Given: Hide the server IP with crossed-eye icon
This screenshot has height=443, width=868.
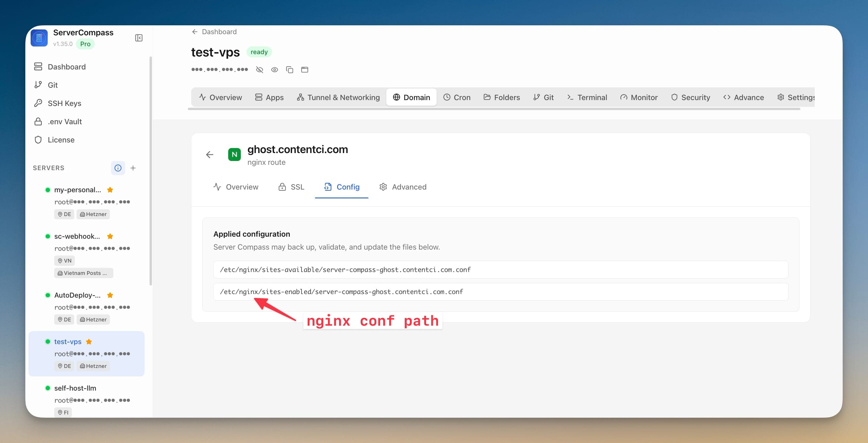Looking at the screenshot, I should pyautogui.click(x=259, y=70).
